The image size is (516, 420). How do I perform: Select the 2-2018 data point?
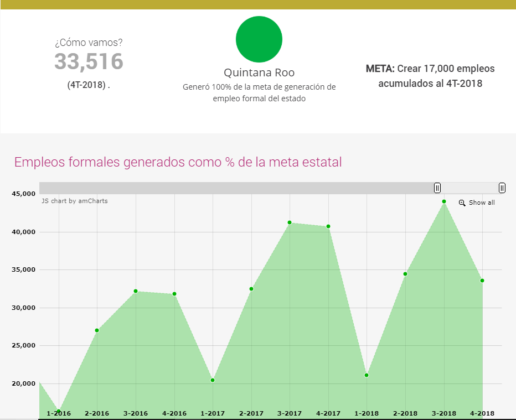(405, 274)
